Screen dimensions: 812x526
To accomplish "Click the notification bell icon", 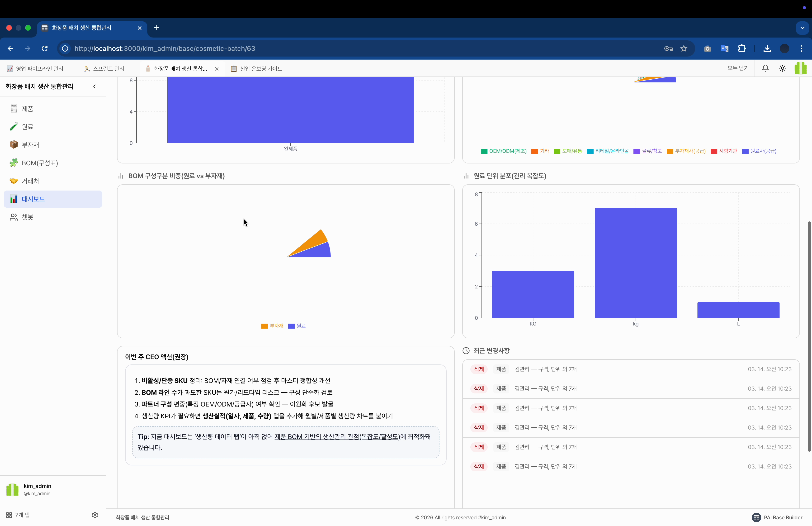I will pos(765,68).
